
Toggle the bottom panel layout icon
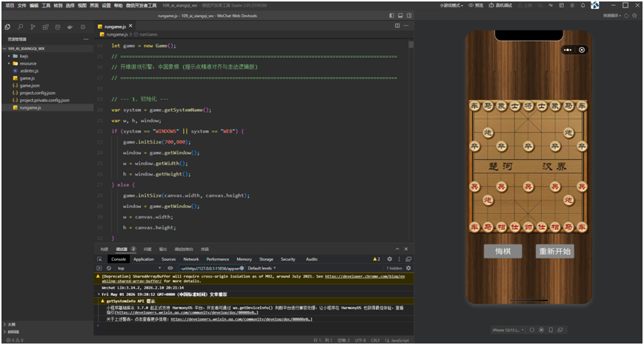coord(400,16)
